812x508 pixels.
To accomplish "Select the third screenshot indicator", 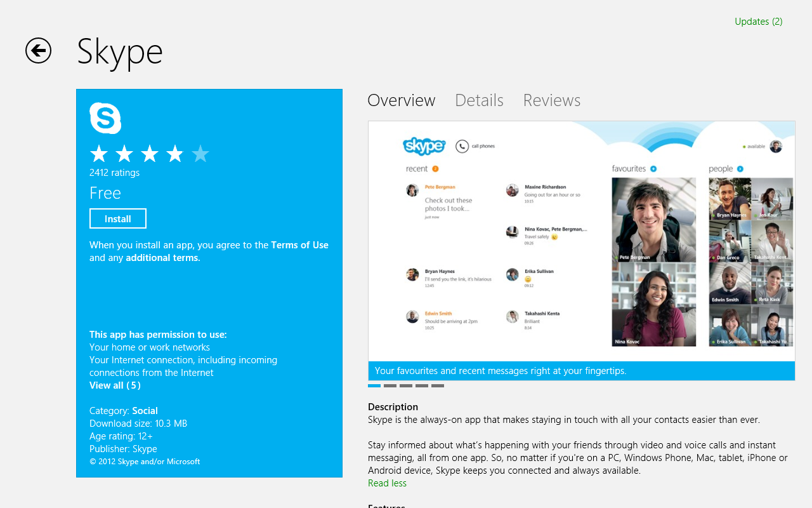I will point(406,385).
